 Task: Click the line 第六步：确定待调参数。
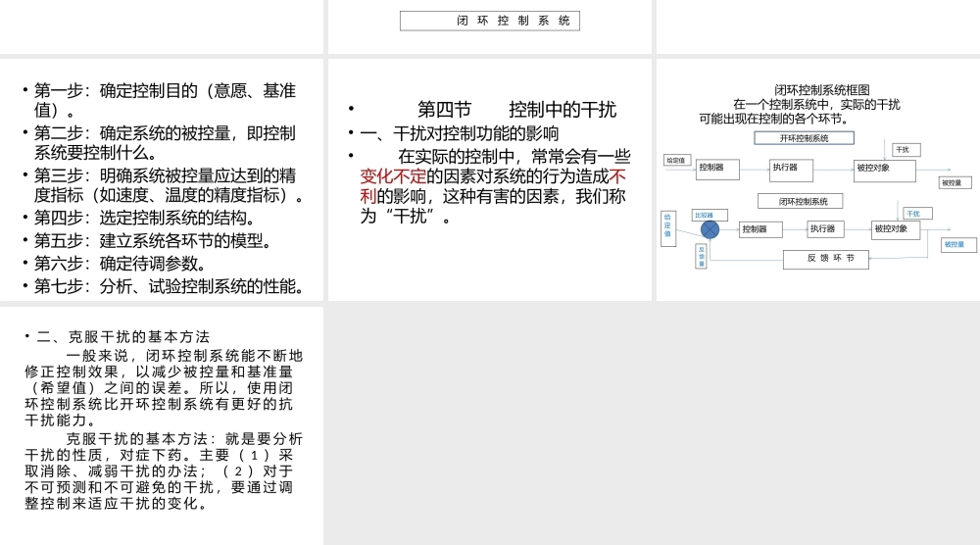120,263
